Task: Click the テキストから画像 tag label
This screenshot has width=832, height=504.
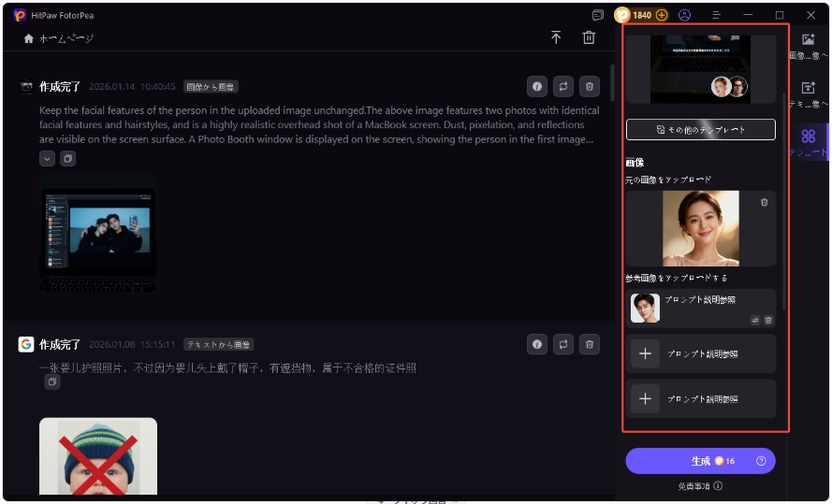Action: click(219, 344)
